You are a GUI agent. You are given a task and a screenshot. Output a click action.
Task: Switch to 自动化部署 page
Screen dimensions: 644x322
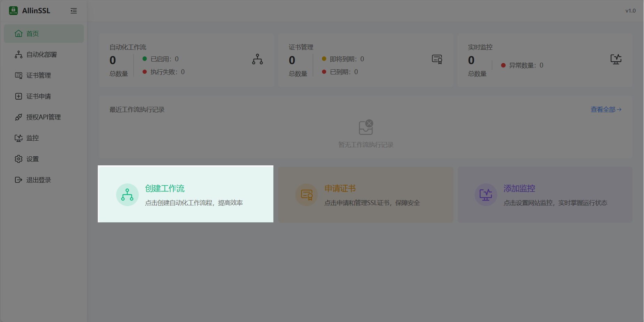pos(42,54)
